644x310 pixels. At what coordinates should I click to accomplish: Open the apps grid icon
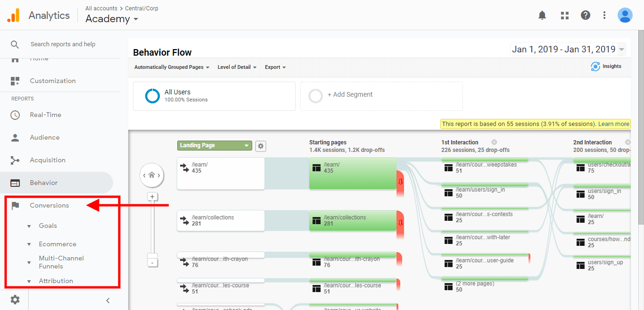pos(564,16)
